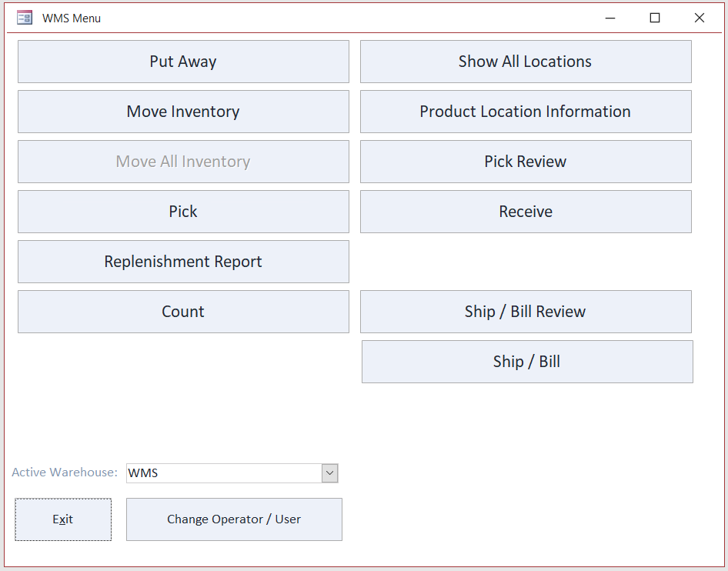
Task: Start an inventory Count
Action: (183, 312)
